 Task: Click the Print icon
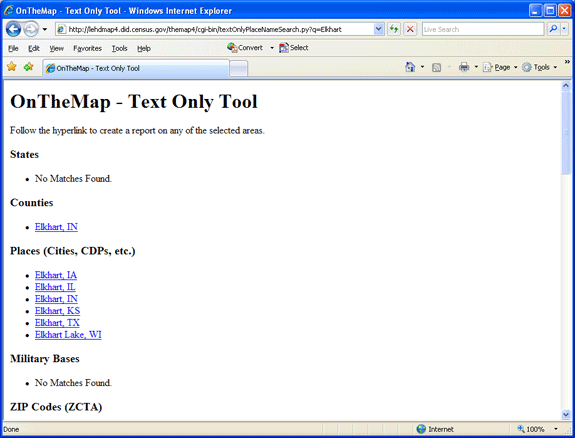(464, 67)
